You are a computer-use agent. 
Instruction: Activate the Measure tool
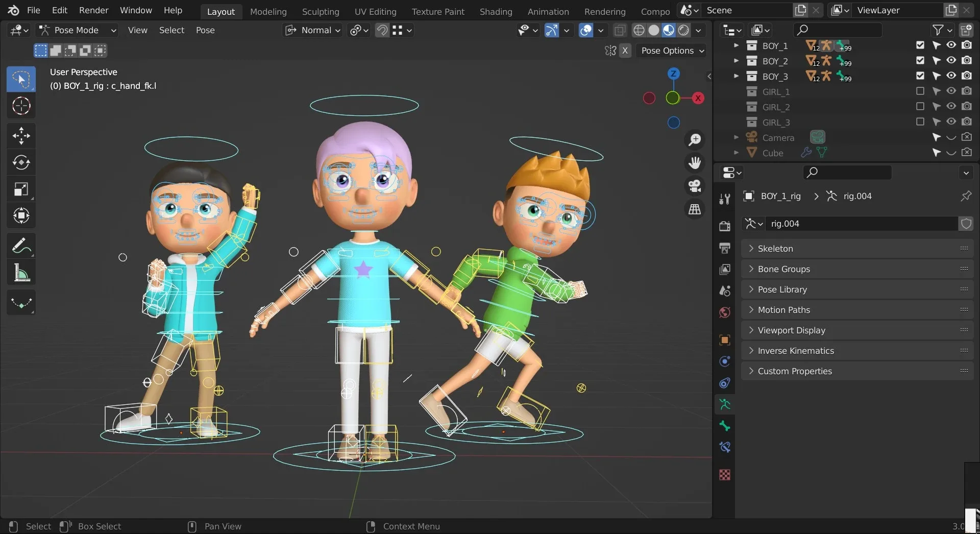pos(21,273)
